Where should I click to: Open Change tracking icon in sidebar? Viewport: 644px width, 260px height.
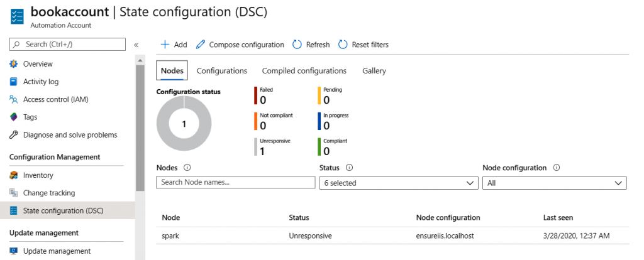pos(13,193)
